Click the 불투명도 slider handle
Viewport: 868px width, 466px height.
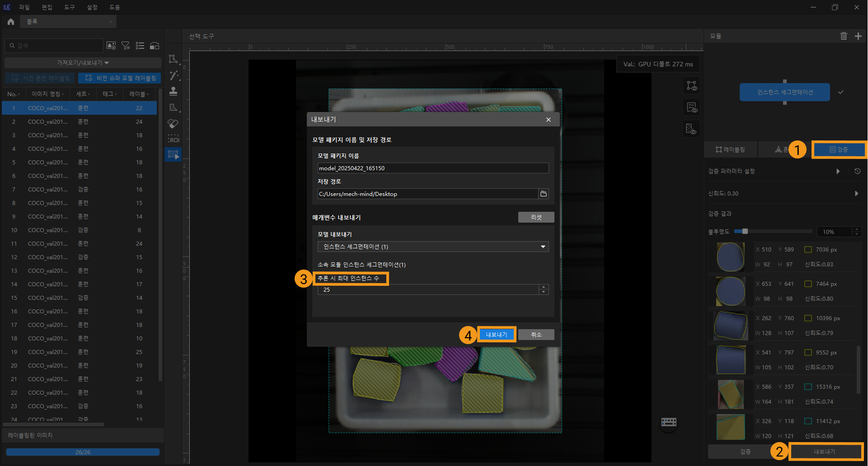click(x=745, y=231)
